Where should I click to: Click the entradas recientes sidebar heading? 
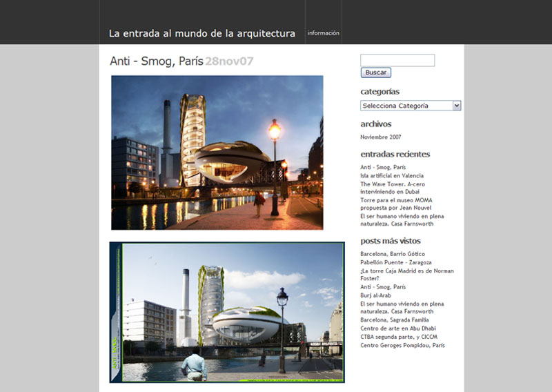click(x=395, y=154)
